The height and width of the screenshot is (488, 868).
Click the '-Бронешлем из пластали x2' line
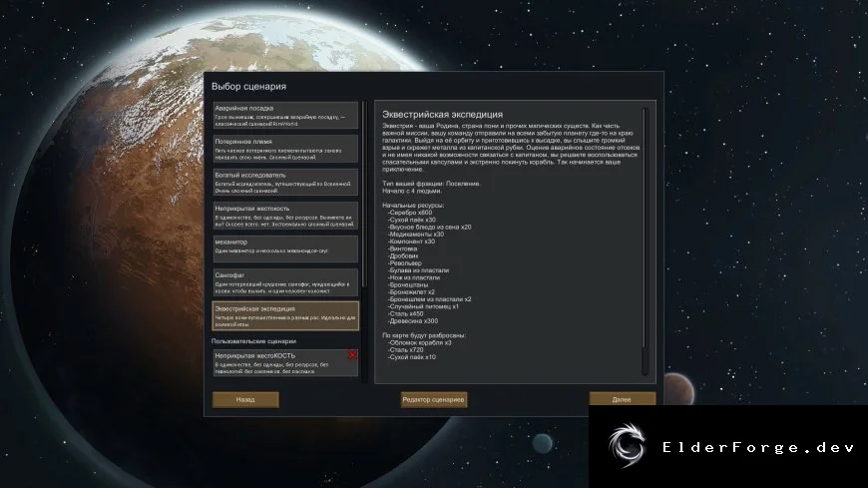430,299
